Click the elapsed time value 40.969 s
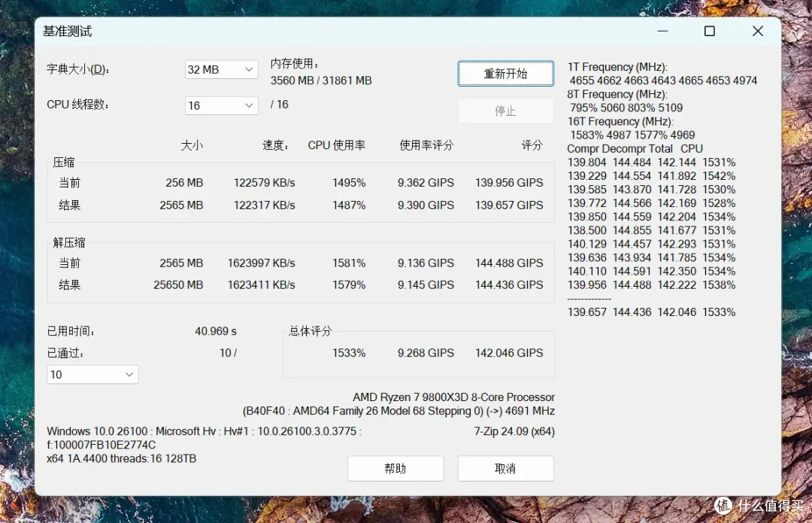This screenshot has width=812, height=523. [216, 330]
